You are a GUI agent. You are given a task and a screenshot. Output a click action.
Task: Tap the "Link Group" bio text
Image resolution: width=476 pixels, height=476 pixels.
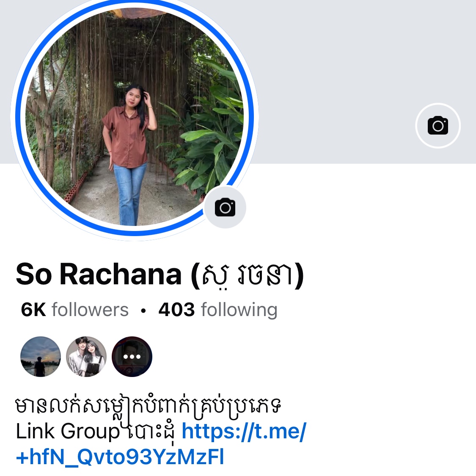click(x=68, y=432)
